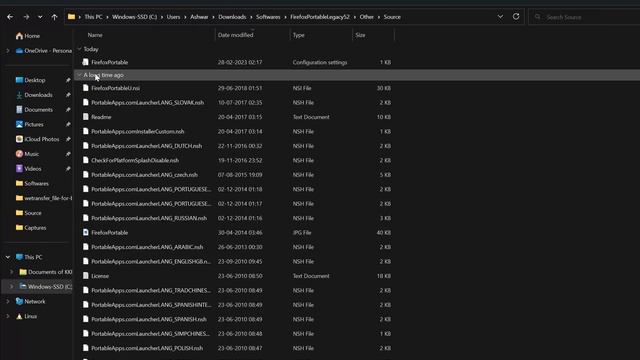Navigate to Downloads breadcrumb

[x=232, y=17]
